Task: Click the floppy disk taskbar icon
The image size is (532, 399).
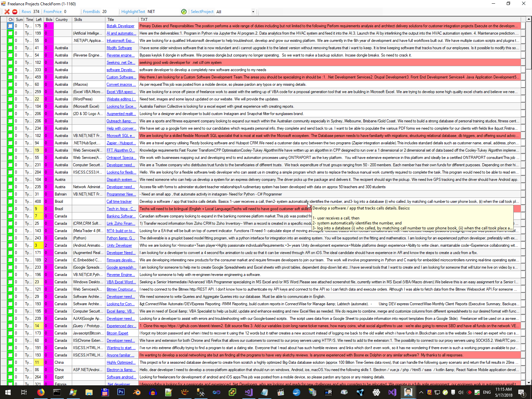Action: pyautogui.click(x=105, y=392)
